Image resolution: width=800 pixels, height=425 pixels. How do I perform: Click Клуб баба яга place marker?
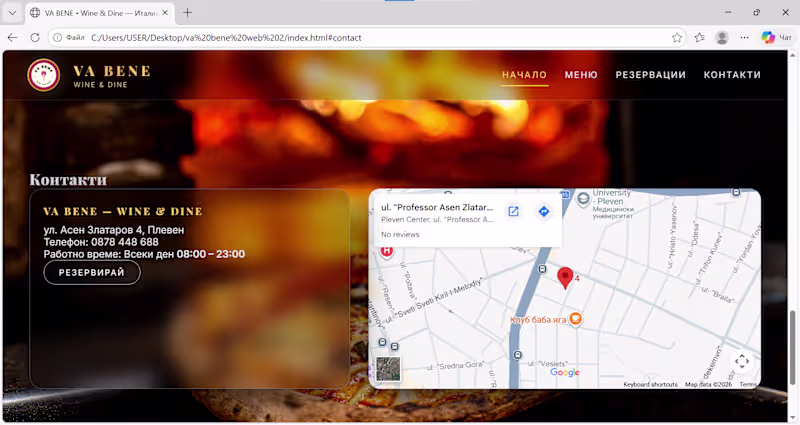(x=576, y=319)
